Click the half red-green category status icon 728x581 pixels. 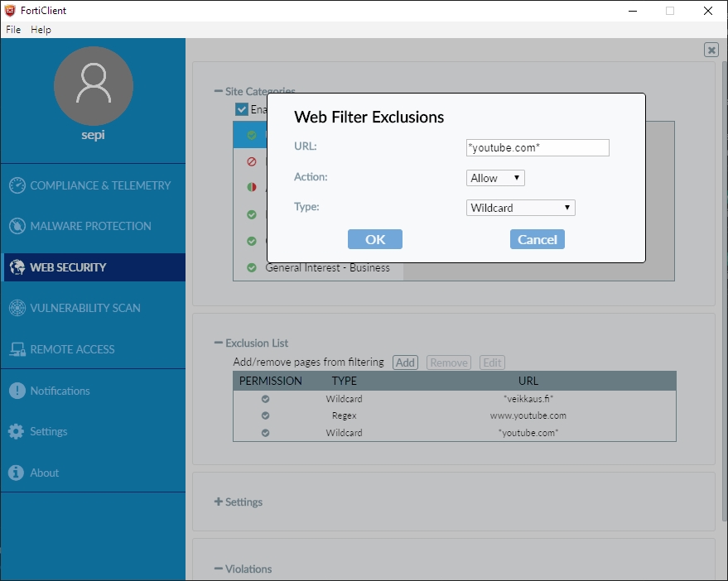click(x=252, y=187)
